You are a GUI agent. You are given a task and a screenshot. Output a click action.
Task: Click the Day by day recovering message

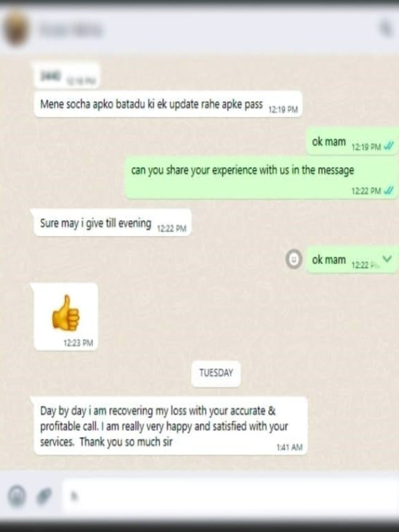click(x=171, y=426)
